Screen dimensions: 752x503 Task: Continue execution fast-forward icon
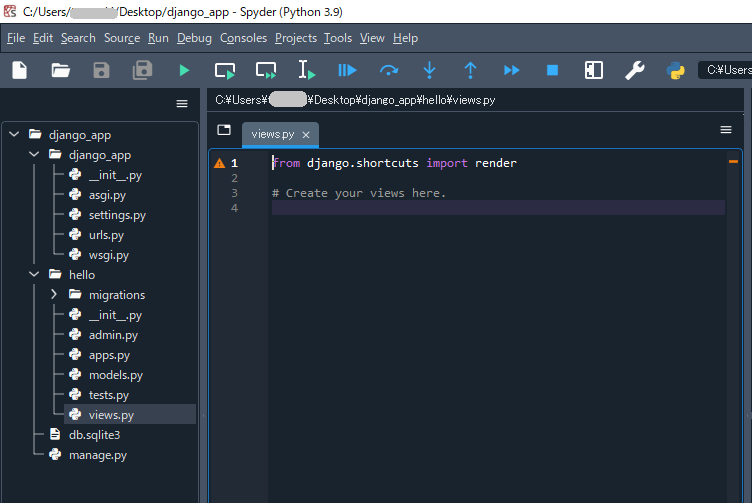coord(512,70)
